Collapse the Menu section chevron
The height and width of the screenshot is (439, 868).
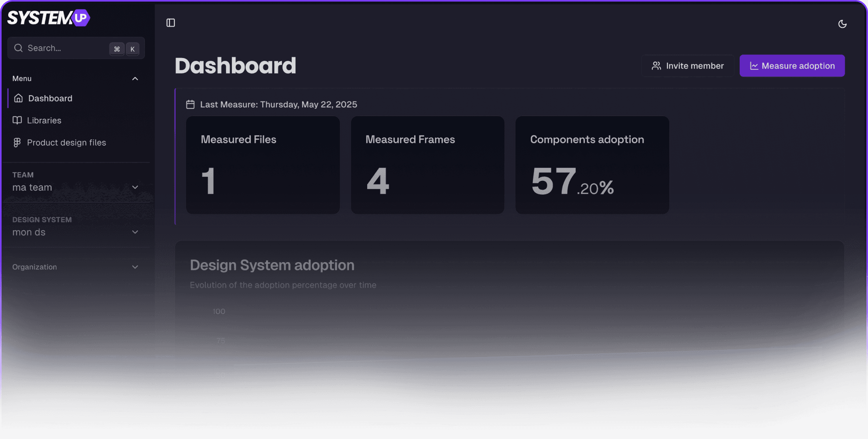pos(135,79)
